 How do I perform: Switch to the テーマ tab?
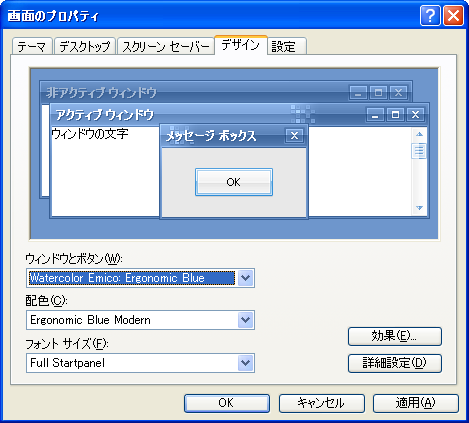pyautogui.click(x=32, y=46)
